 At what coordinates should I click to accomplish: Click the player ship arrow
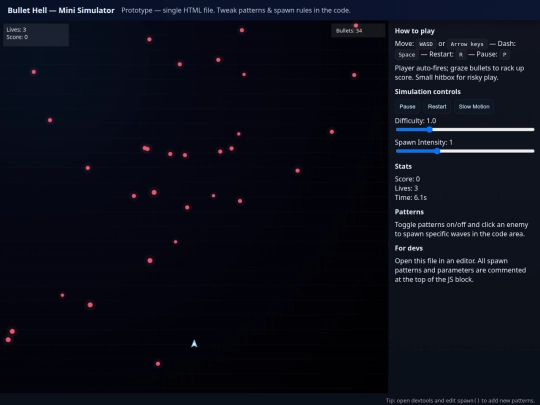194,343
